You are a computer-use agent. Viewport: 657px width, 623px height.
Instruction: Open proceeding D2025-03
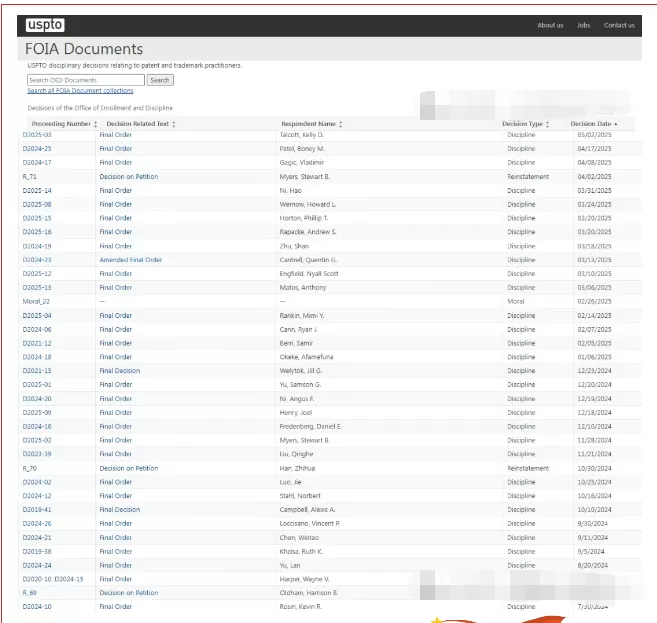[x=36, y=134]
